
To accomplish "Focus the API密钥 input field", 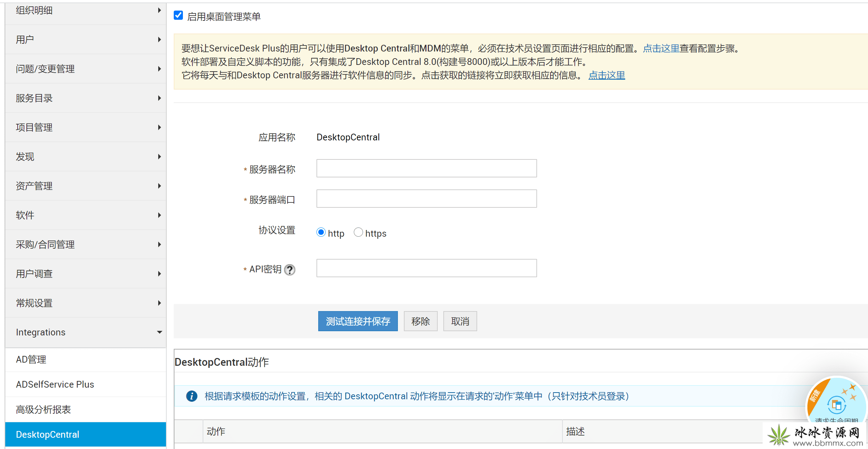I will coord(426,268).
